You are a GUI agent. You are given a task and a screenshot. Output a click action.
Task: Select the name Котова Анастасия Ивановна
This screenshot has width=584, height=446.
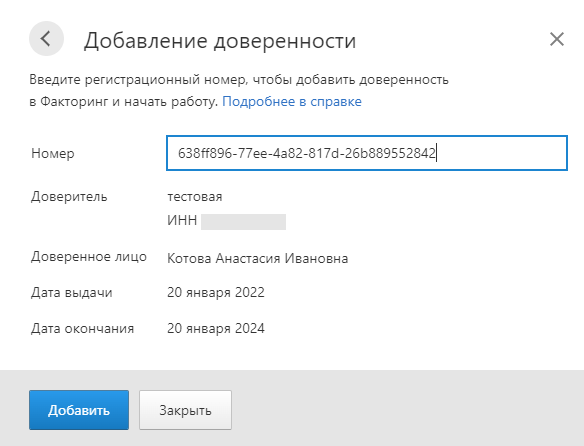(258, 258)
